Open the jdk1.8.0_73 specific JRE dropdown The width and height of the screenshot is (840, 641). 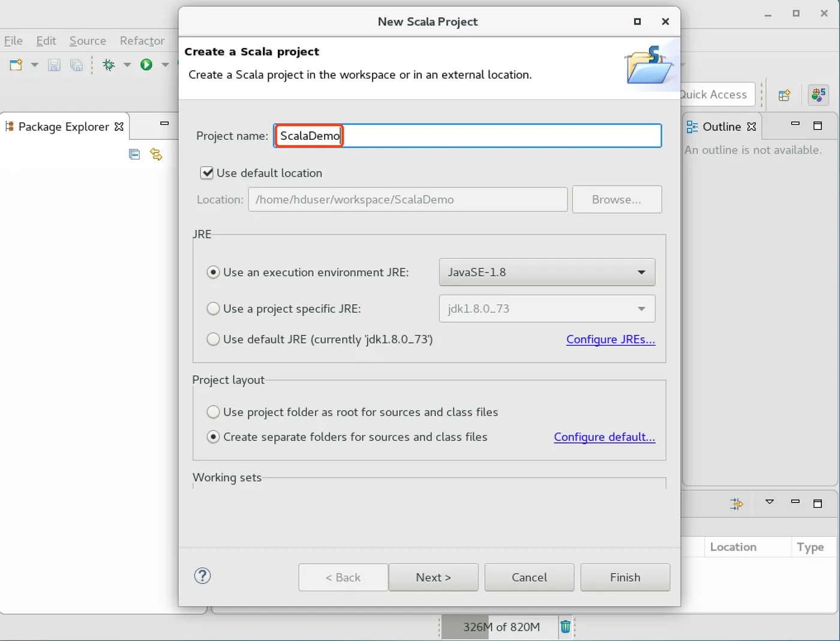coord(547,308)
